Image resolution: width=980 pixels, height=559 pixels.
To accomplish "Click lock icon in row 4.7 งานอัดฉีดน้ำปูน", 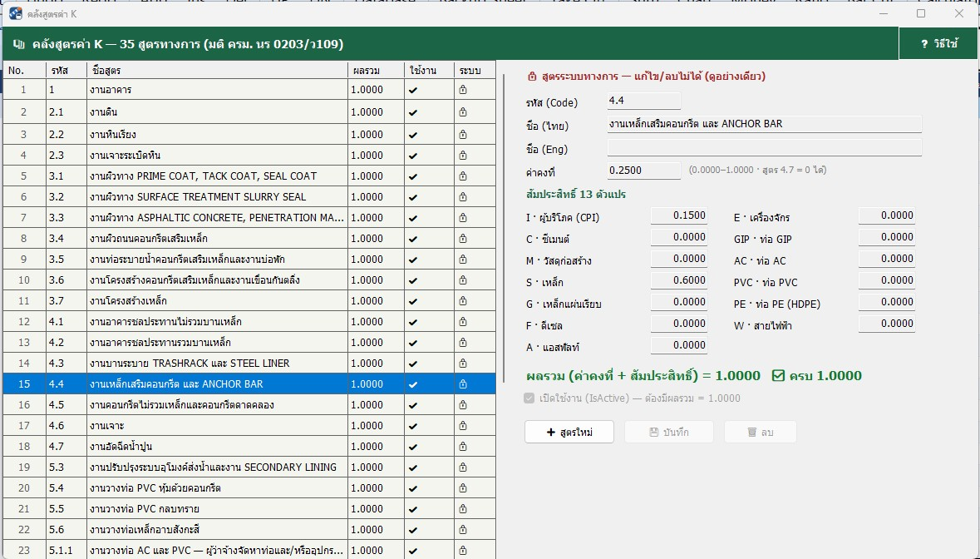I will coord(462,447).
